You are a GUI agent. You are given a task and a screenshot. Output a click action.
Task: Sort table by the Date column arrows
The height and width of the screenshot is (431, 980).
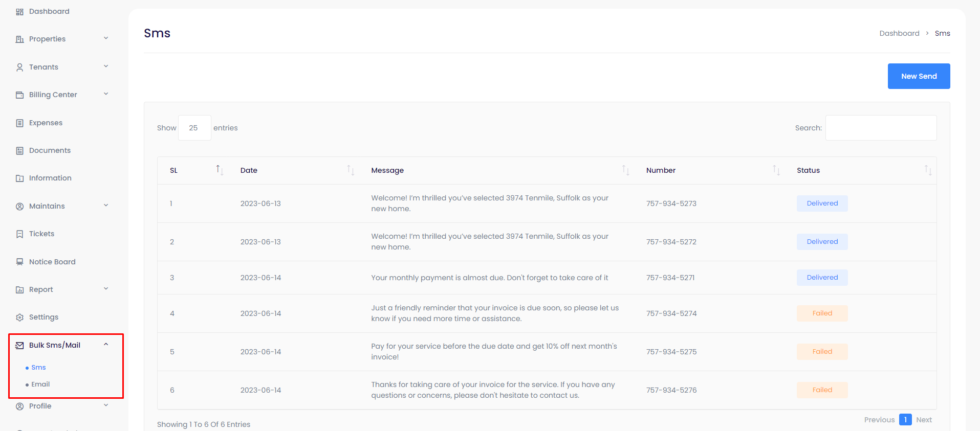point(351,170)
